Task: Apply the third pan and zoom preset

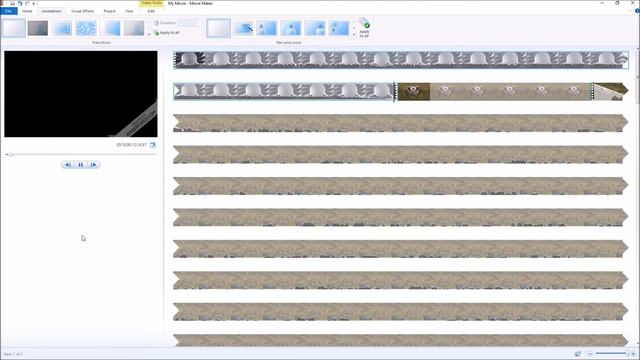Action: 267,29
